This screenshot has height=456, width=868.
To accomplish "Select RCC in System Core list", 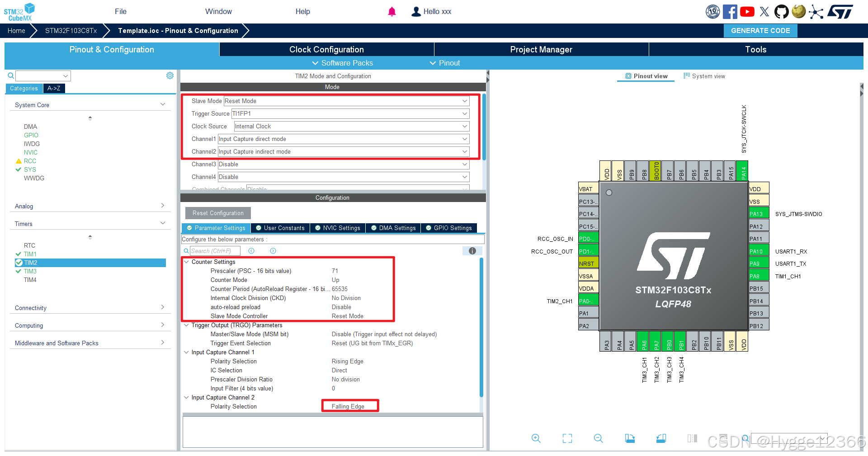I will point(30,161).
